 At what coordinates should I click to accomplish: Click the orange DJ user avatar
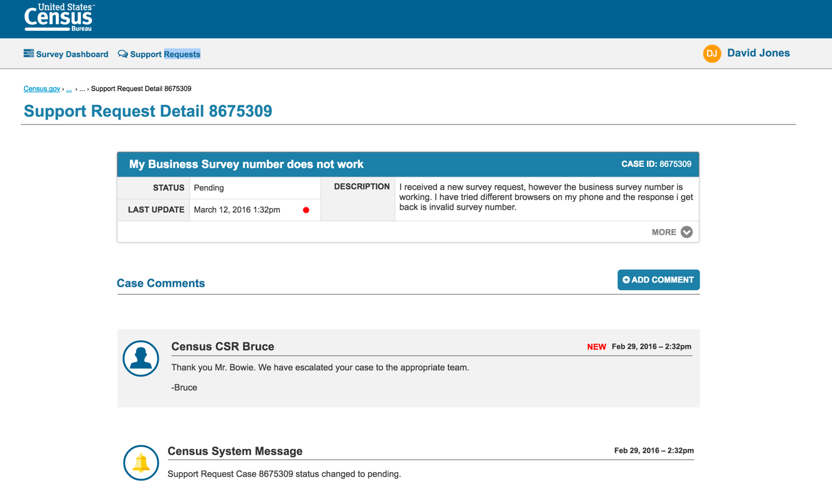(712, 53)
